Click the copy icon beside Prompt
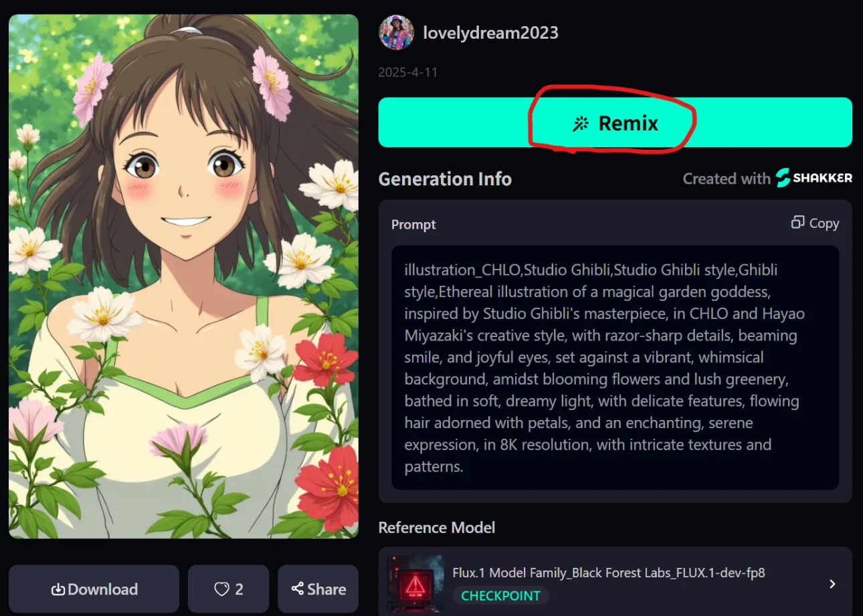The image size is (863, 616). tap(797, 223)
